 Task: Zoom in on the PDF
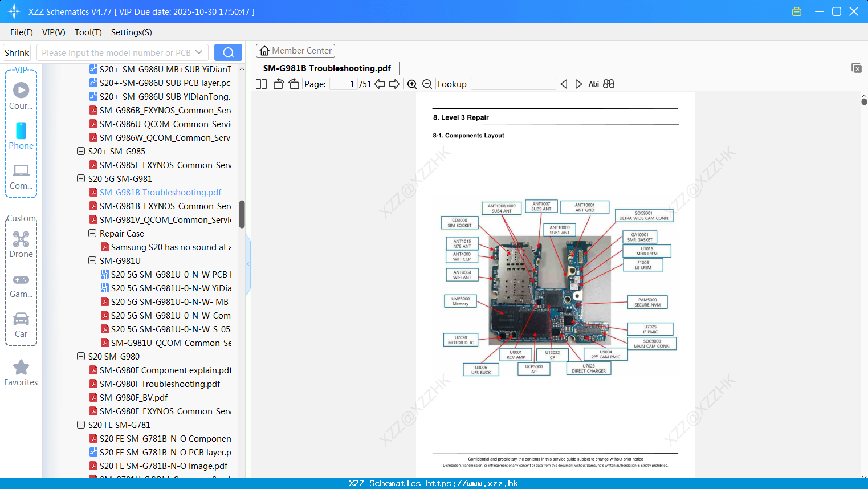[x=412, y=84]
